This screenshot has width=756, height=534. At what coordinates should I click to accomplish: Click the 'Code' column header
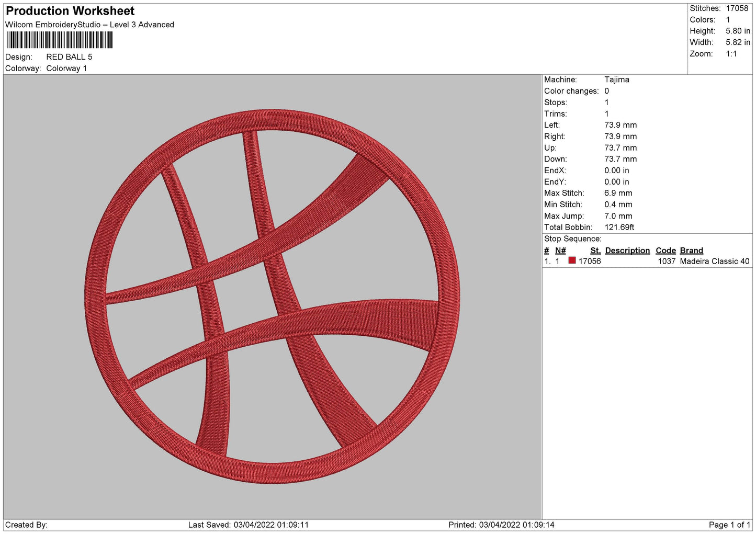665,251
